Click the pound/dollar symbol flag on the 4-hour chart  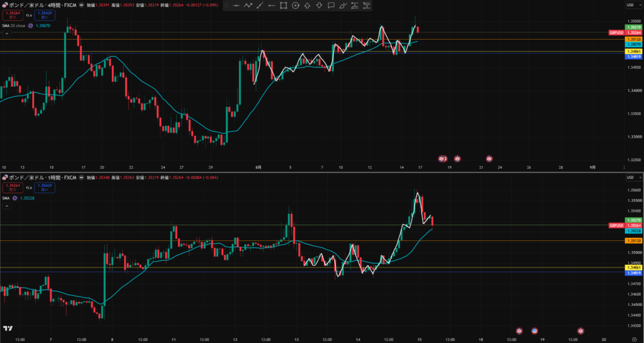click(x=5, y=5)
